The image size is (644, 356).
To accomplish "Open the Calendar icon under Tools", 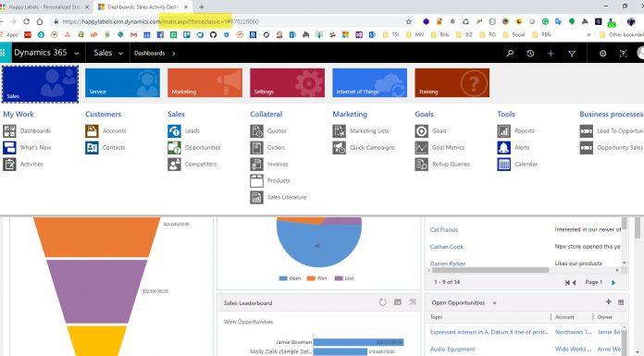I will (504, 165).
